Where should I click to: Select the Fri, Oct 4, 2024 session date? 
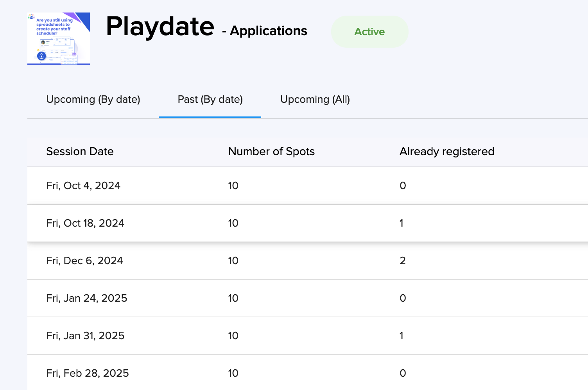83,186
